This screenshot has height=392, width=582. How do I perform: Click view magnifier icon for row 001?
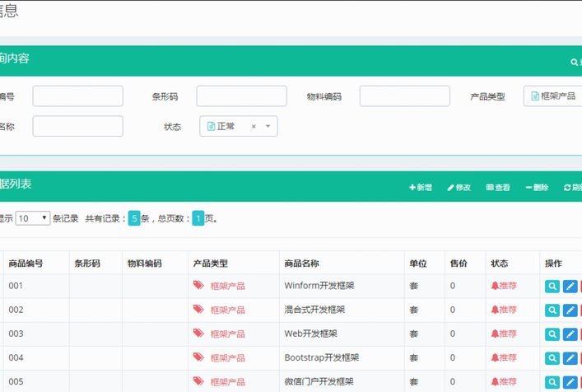552,287
